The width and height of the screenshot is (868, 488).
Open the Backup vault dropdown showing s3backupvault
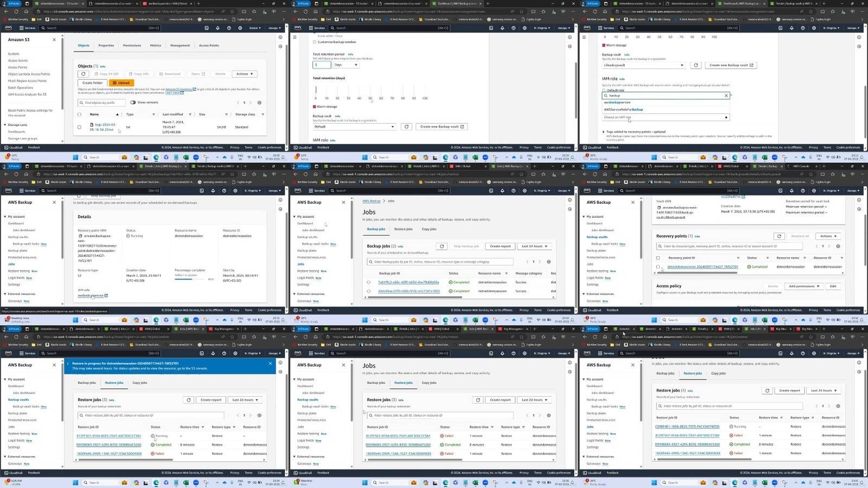point(644,65)
